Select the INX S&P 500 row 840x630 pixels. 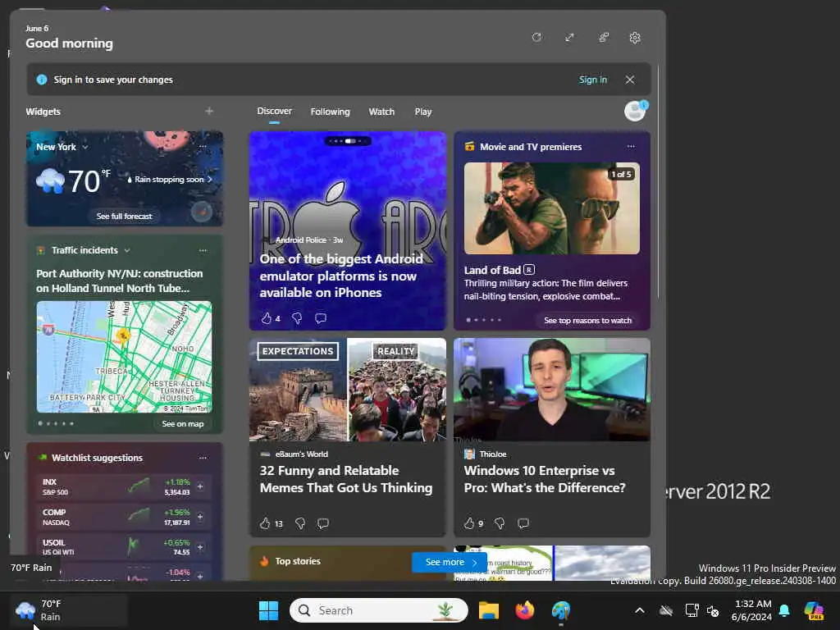pos(125,486)
